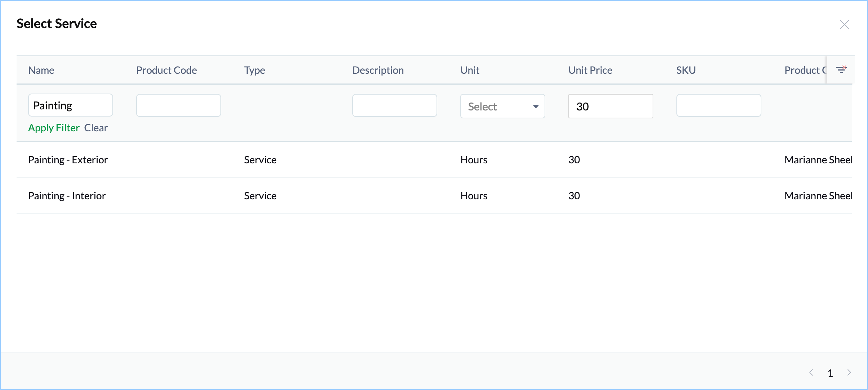868x390 pixels.
Task: Close the Select Service dialog
Action: click(x=844, y=24)
